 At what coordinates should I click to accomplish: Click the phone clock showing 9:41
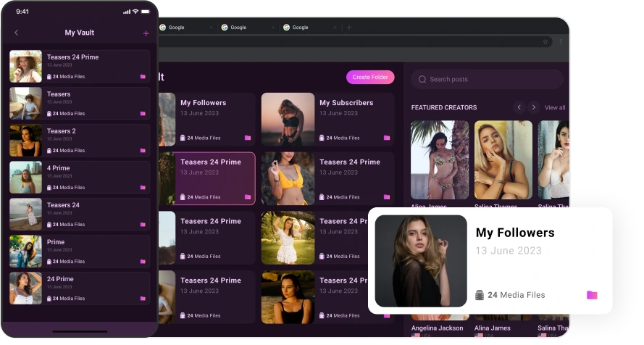[22, 12]
